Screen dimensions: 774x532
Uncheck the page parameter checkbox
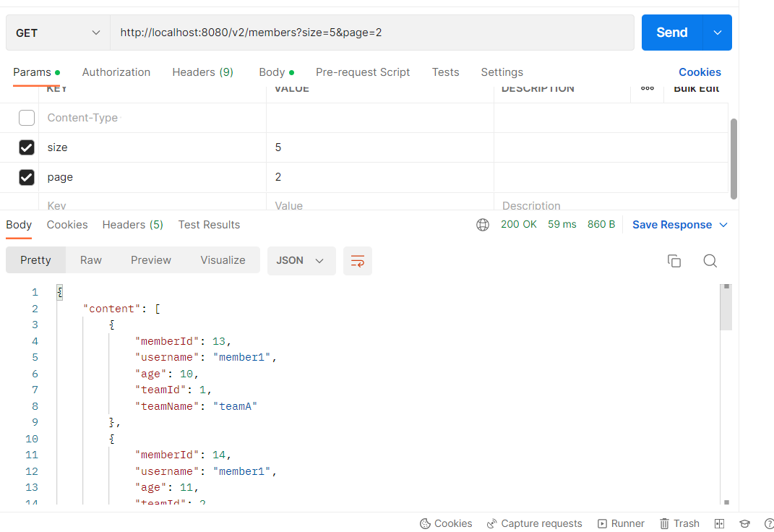coord(27,177)
